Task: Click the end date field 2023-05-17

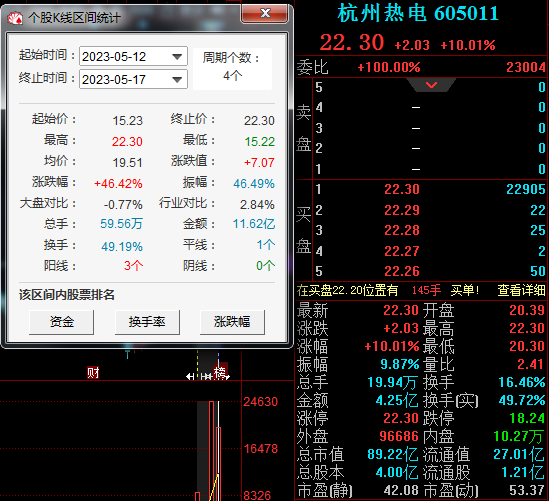Action: [x=133, y=79]
